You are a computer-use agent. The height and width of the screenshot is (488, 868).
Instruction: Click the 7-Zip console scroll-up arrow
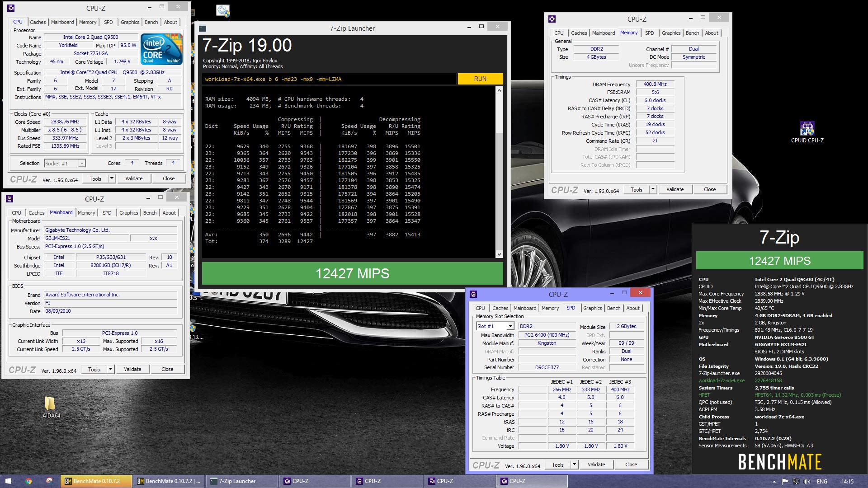499,90
